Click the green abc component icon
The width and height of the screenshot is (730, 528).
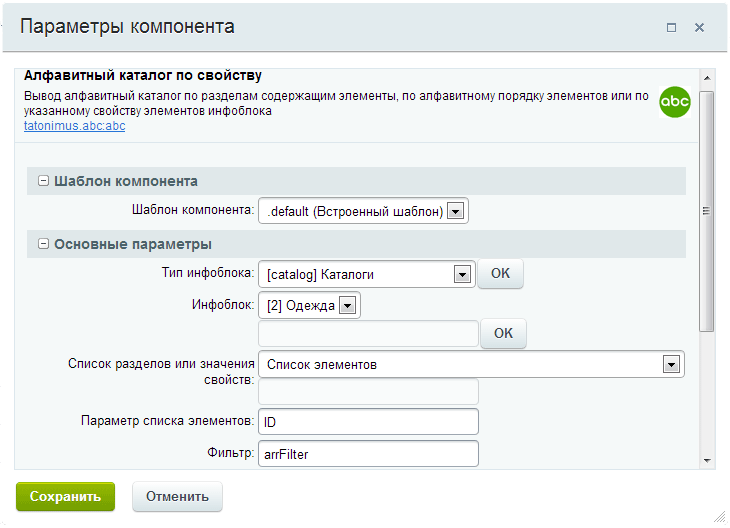point(676,102)
